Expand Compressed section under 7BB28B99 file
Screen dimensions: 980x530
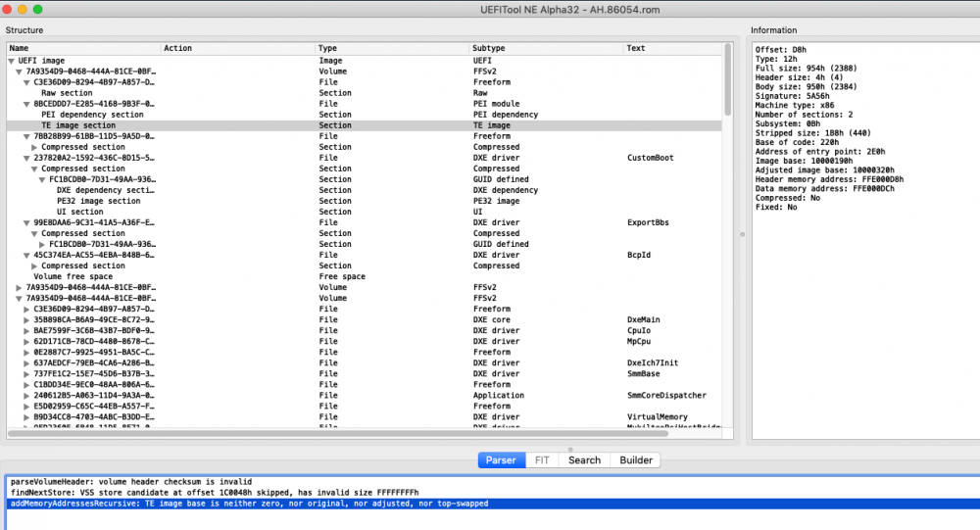(x=34, y=148)
